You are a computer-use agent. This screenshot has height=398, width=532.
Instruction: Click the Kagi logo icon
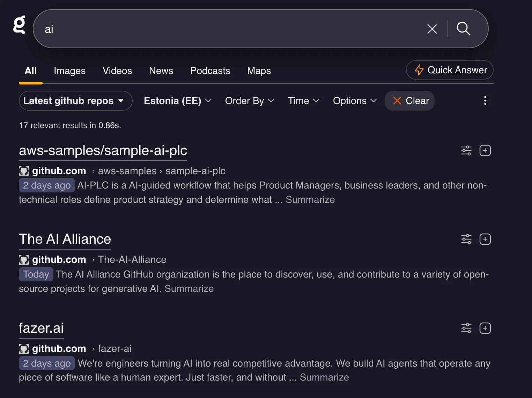pyautogui.click(x=20, y=25)
